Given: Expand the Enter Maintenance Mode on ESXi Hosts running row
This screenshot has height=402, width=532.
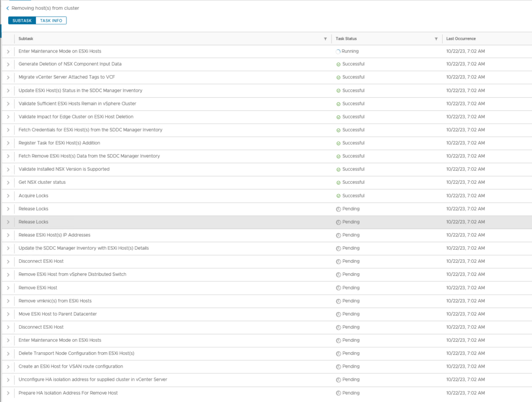Looking at the screenshot, I should (8, 51).
